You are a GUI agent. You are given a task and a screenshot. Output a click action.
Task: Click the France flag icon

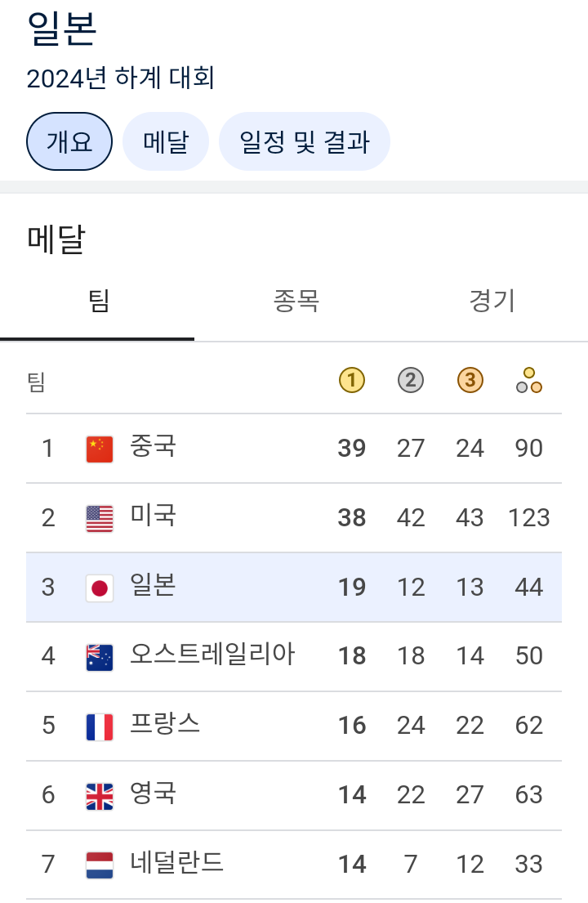[x=100, y=726]
